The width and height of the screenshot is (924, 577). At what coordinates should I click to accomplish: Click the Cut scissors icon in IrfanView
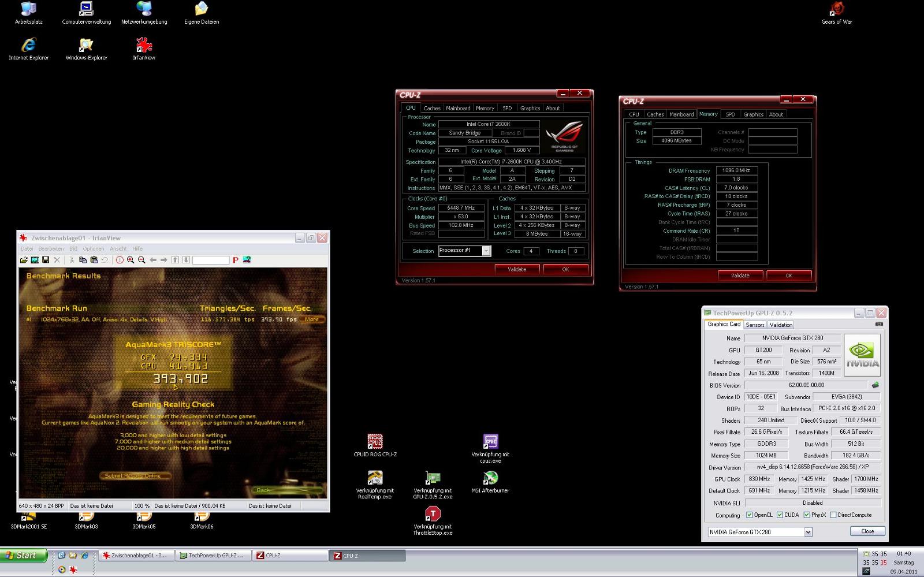[72, 260]
